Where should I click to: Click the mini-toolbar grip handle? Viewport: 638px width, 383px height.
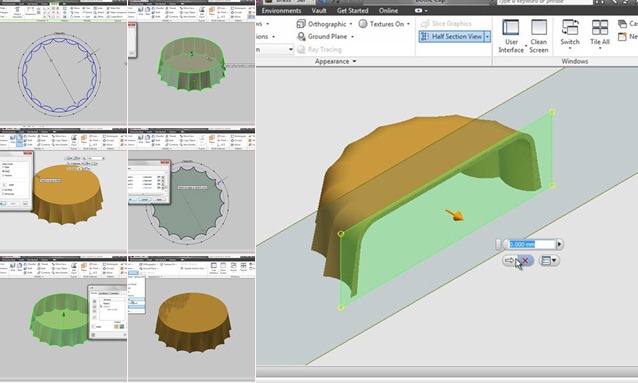click(498, 244)
